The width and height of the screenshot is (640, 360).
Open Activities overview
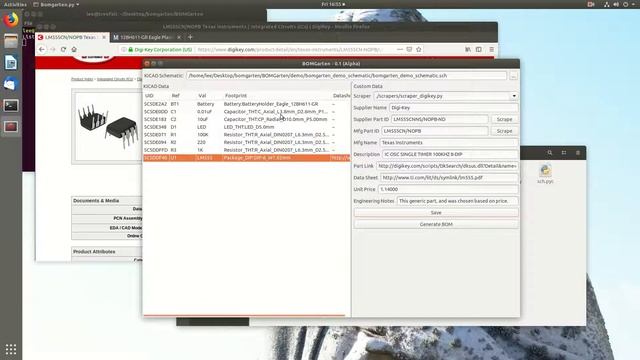pos(15,4)
